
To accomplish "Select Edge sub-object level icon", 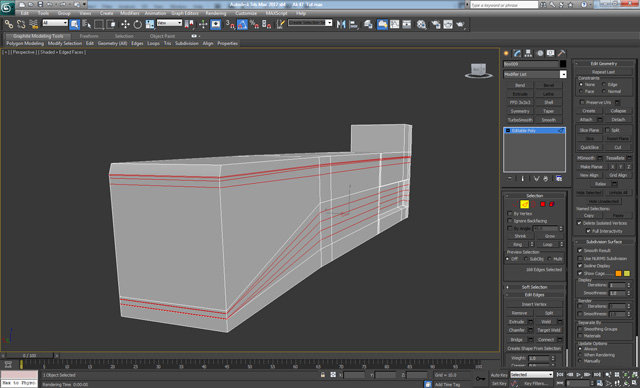I will point(524,204).
